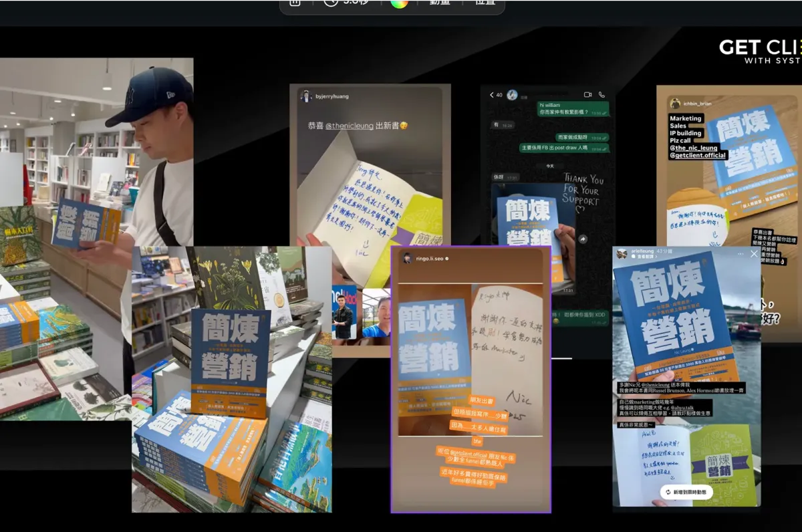Click the 今天 date chip in WhatsApp chat
Image resolution: width=802 pixels, height=532 pixels.
pos(550,165)
